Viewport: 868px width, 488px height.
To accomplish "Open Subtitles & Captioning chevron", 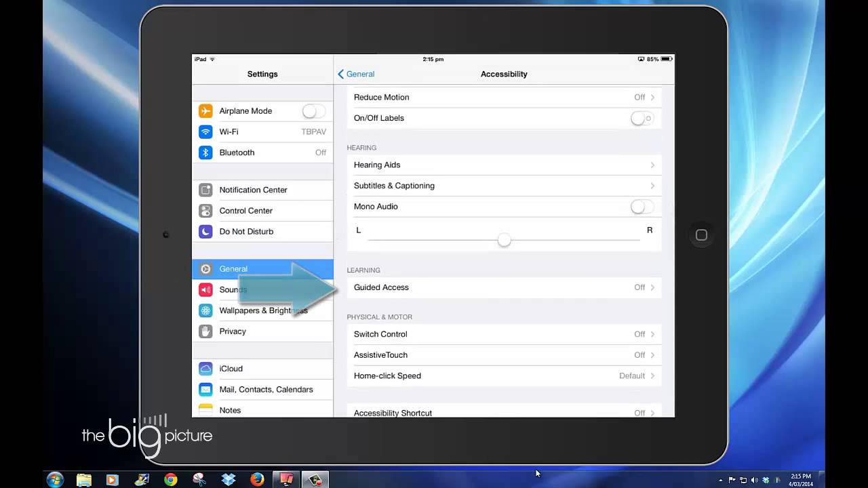I will pyautogui.click(x=652, y=186).
